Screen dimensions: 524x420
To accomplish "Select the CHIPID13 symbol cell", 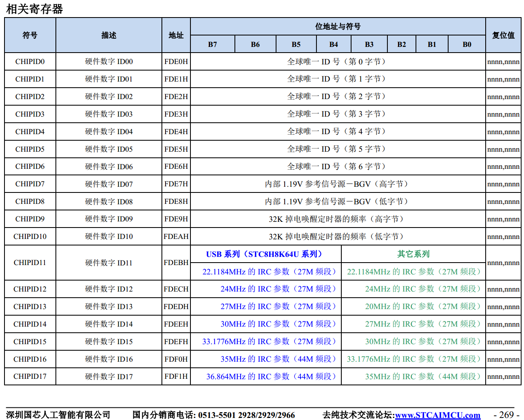I will click(30, 307).
